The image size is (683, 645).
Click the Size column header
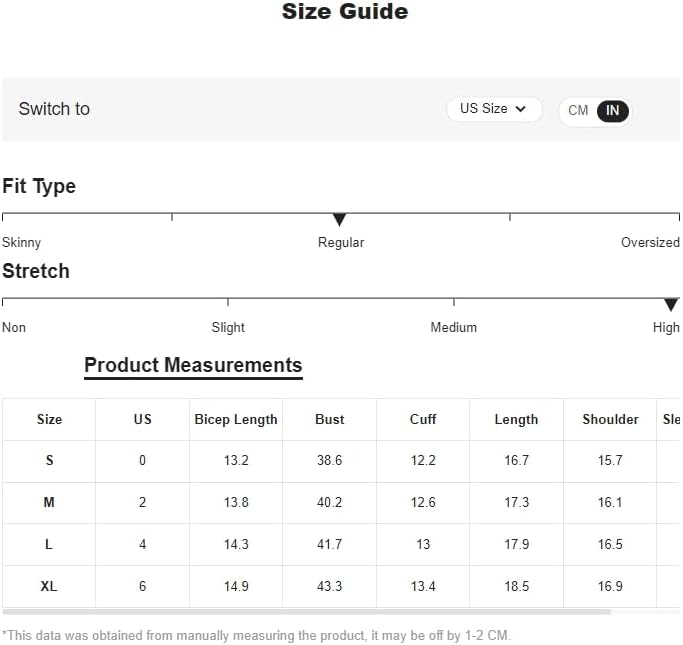[x=49, y=419]
